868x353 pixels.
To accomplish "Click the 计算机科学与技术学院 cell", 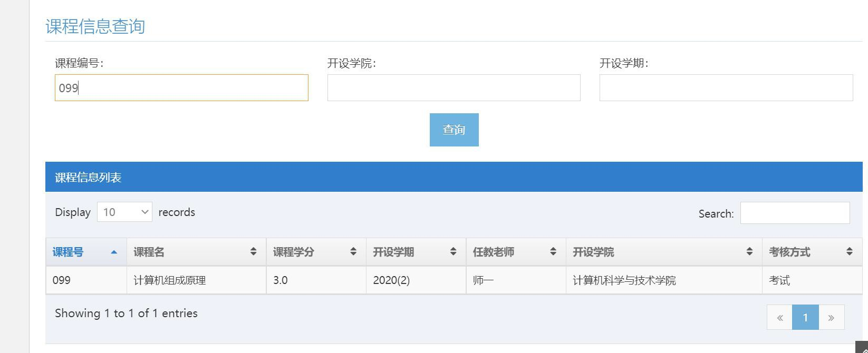I will coord(664,280).
